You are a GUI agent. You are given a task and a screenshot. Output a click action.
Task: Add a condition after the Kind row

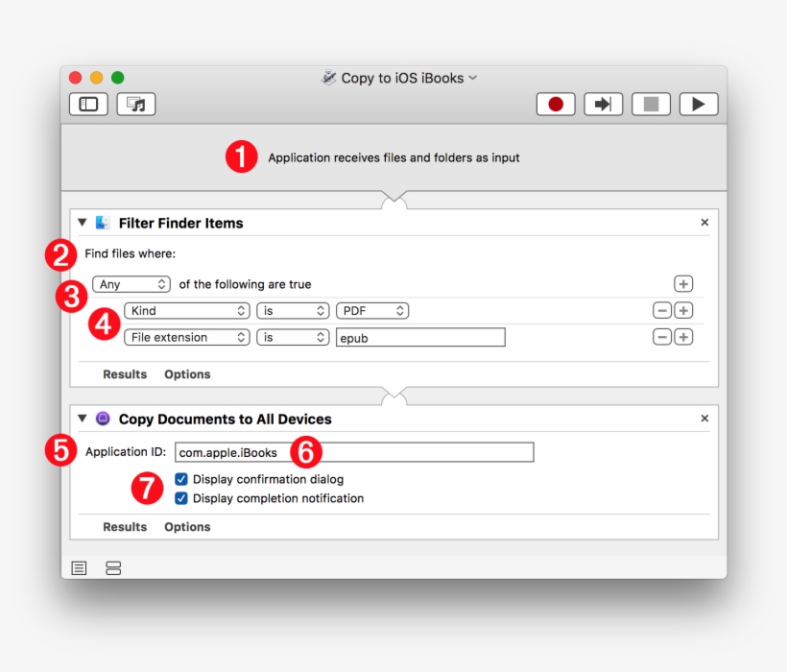pyautogui.click(x=683, y=311)
